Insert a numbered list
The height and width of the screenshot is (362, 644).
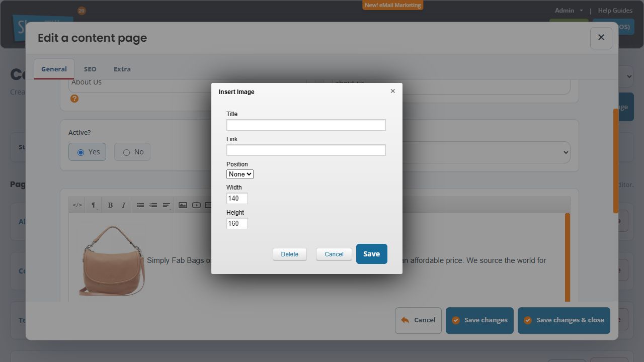153,205
